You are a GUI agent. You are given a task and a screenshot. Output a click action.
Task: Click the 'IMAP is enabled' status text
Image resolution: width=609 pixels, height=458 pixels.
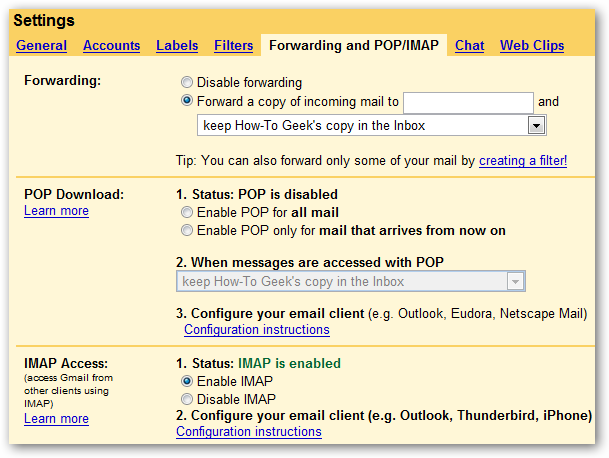point(289,363)
